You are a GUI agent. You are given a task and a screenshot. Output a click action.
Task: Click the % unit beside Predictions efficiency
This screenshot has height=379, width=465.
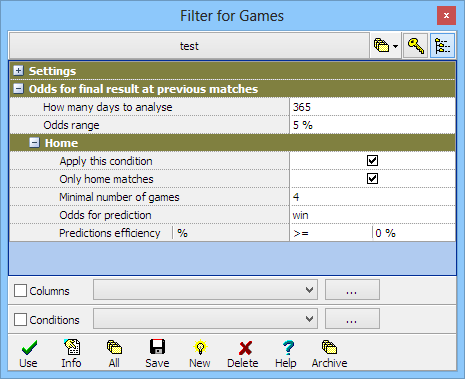coord(182,233)
